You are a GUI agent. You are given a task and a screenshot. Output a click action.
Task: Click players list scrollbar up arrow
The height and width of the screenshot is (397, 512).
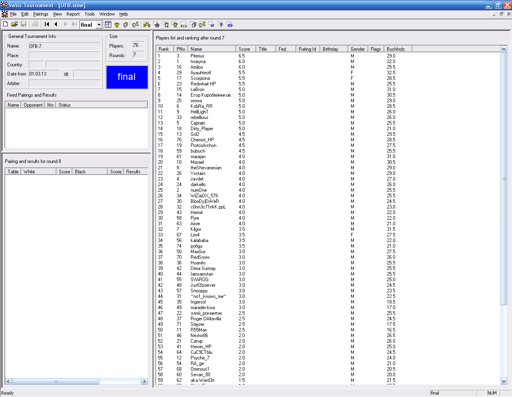504,49
